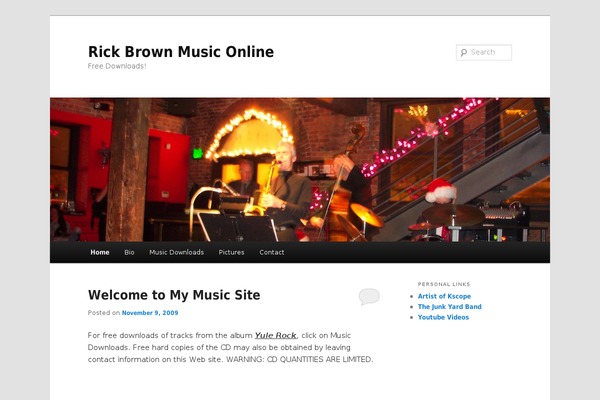This screenshot has height=400, width=600.
Task: Click the Personal Links heading
Action: coord(444,284)
